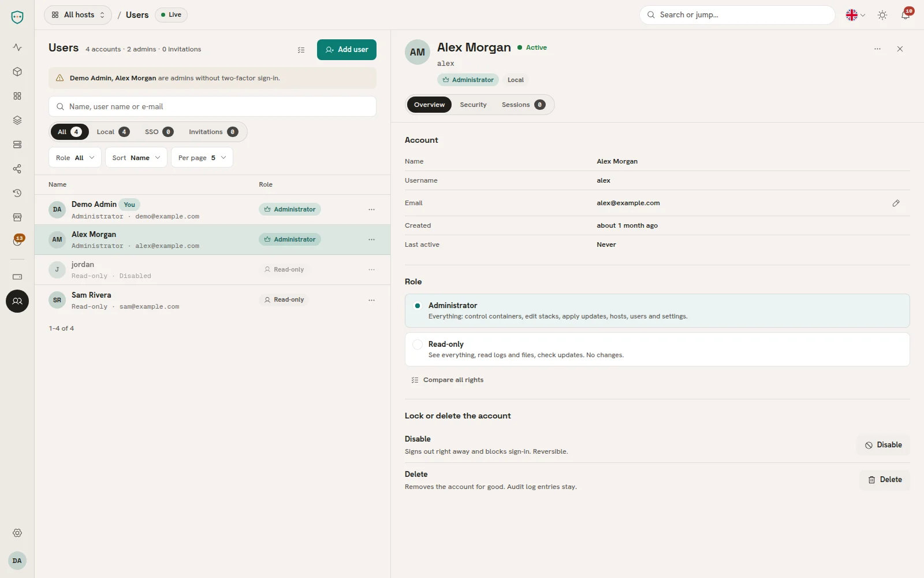Open the Role filter dropdown
Image resolution: width=924 pixels, height=578 pixels.
pyautogui.click(x=75, y=158)
